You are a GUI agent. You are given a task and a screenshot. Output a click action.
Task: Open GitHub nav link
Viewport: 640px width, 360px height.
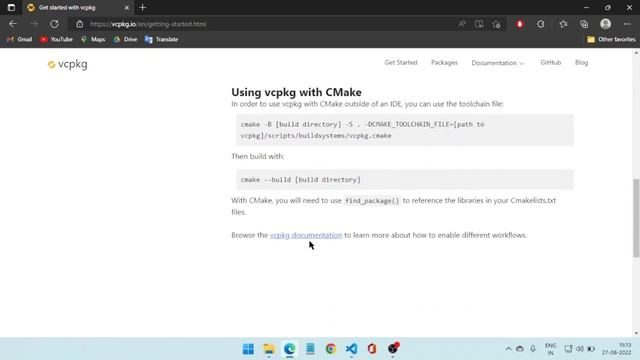point(551,62)
